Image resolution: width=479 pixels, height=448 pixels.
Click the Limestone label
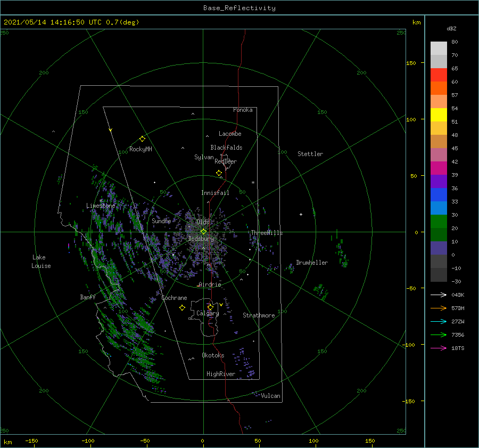pyautogui.click(x=101, y=206)
